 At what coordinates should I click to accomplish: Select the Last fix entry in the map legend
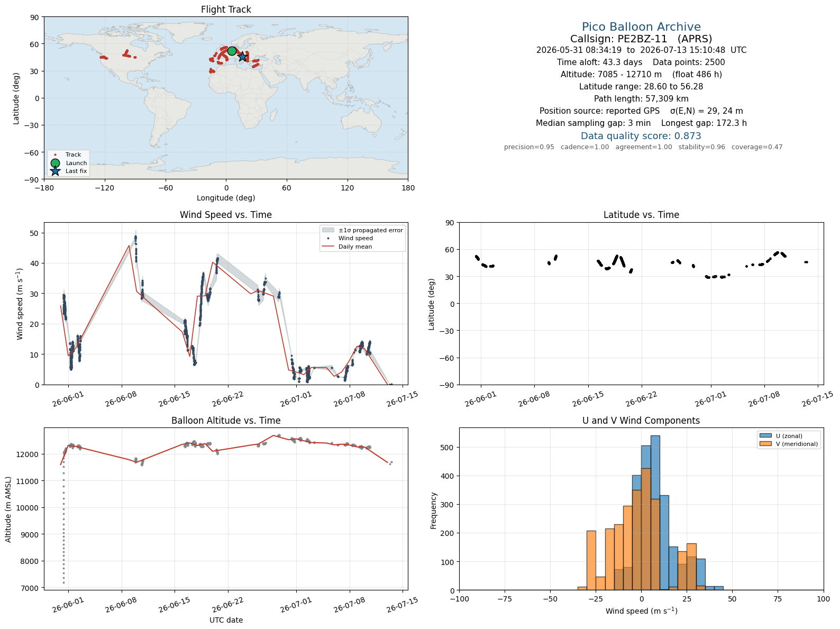69,171
